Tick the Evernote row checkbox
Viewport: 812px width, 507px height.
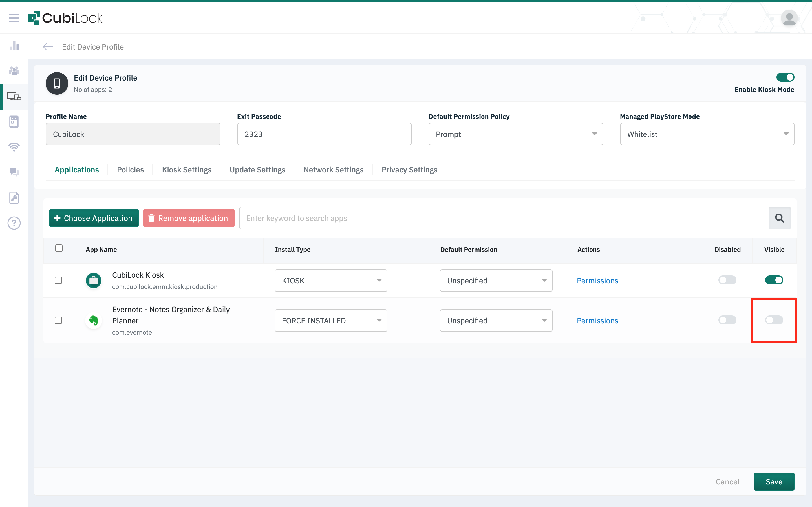click(58, 320)
